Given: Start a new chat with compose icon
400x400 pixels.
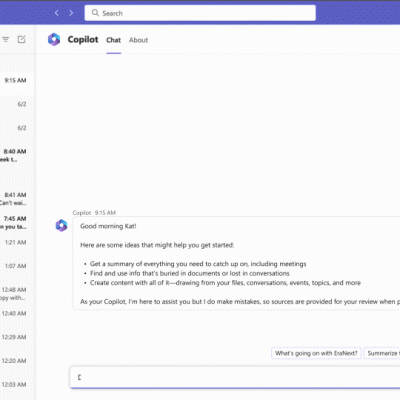Looking at the screenshot, I should [x=21, y=39].
